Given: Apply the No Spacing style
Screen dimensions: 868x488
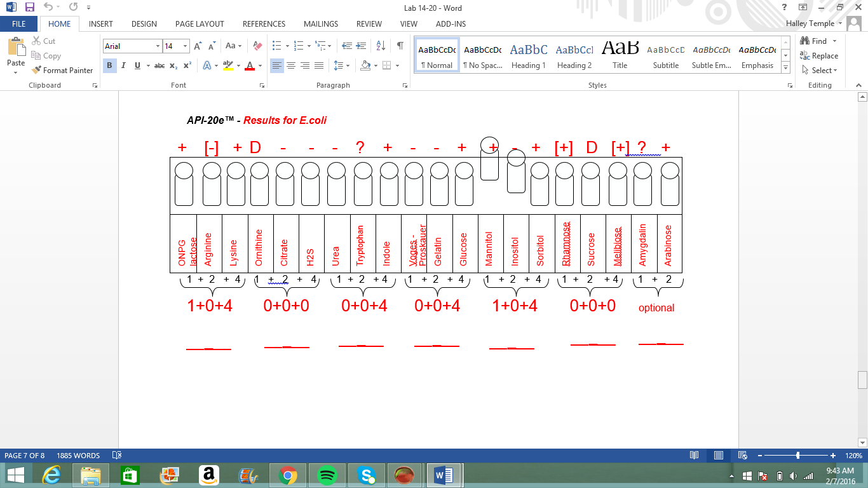Looking at the screenshot, I should pos(483,55).
